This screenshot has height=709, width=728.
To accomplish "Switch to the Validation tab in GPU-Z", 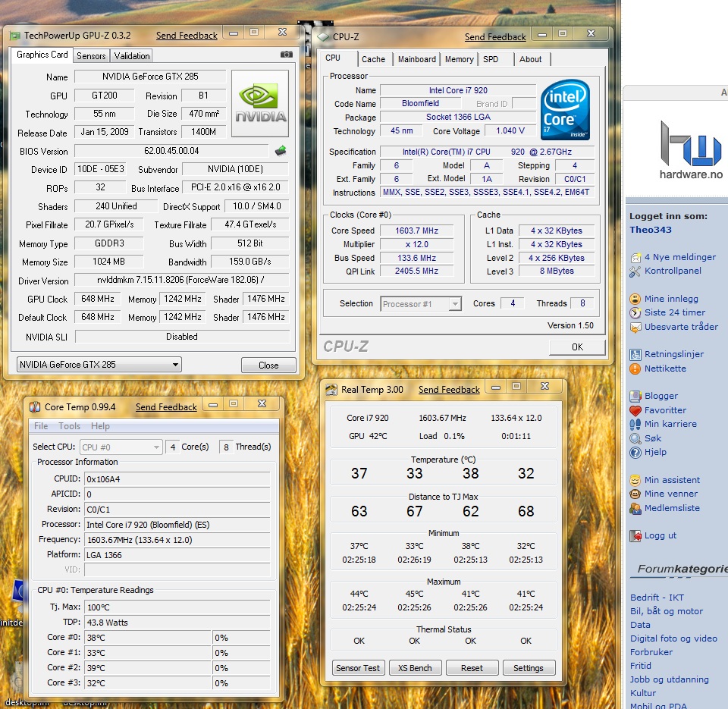I will pyautogui.click(x=132, y=55).
